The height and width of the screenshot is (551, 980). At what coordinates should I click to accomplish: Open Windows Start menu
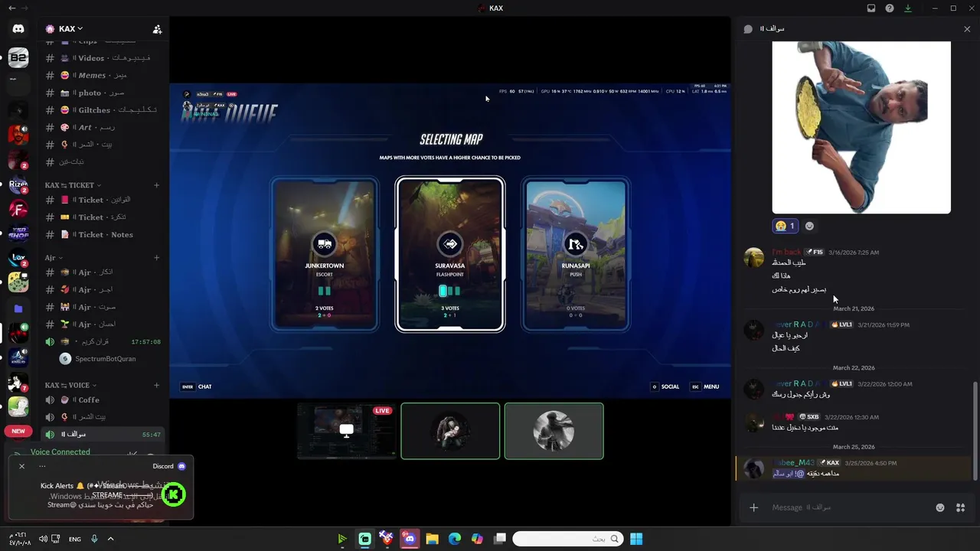pyautogui.click(x=636, y=539)
